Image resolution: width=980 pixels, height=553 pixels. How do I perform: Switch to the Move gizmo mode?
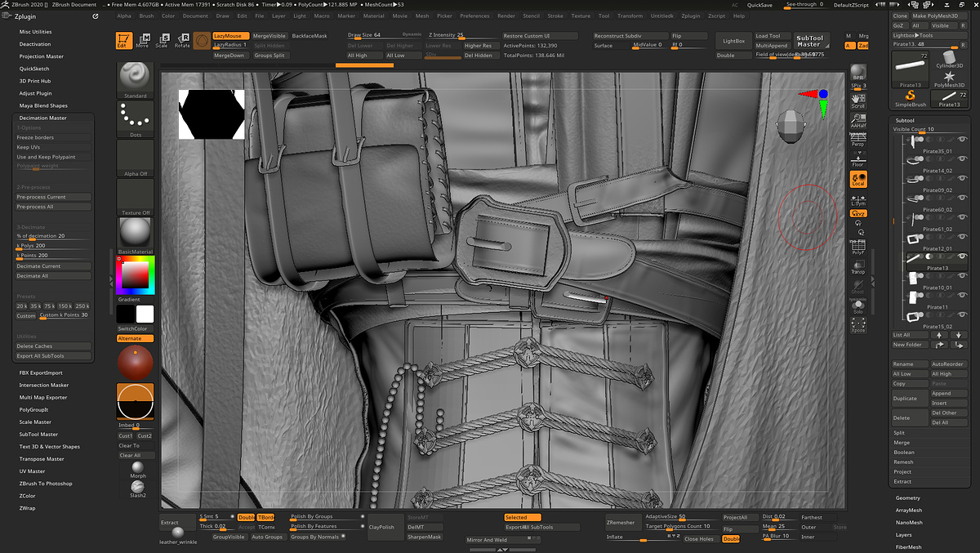click(x=143, y=40)
